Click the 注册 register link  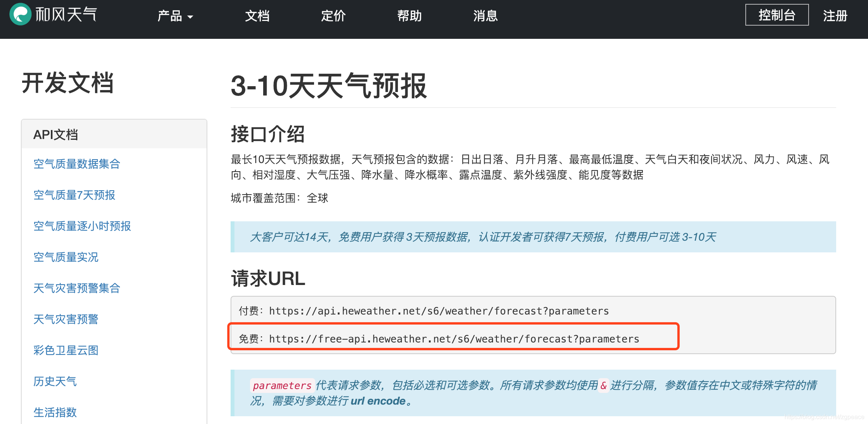click(835, 16)
